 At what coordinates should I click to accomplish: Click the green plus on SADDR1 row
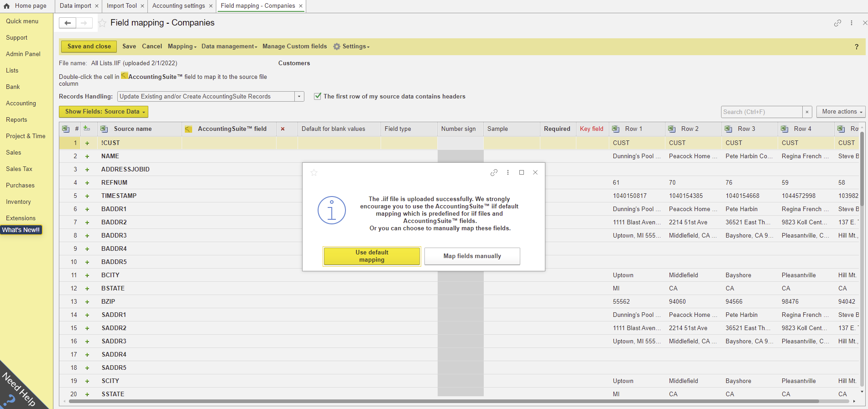[x=87, y=315]
